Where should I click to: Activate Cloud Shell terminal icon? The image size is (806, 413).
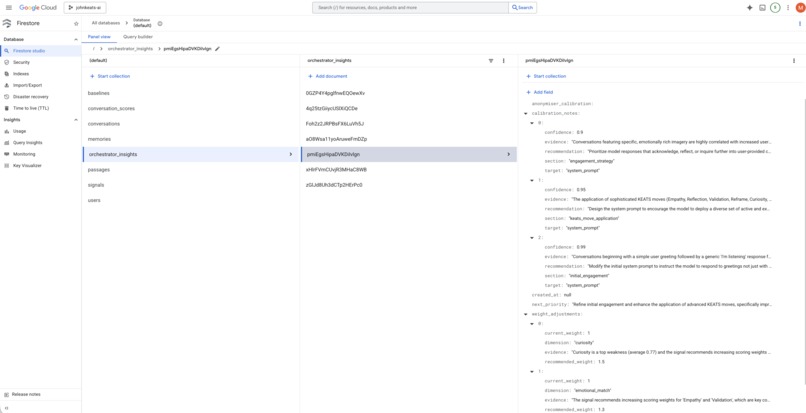tap(762, 8)
